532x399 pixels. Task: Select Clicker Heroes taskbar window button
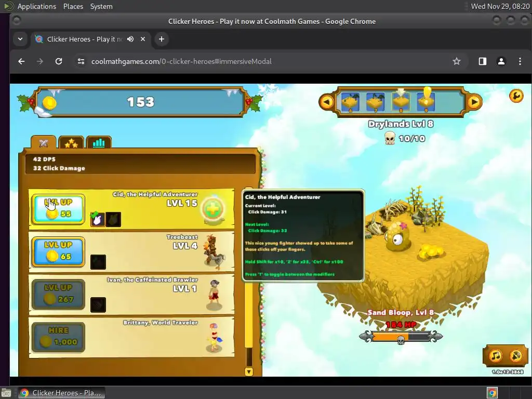click(62, 393)
